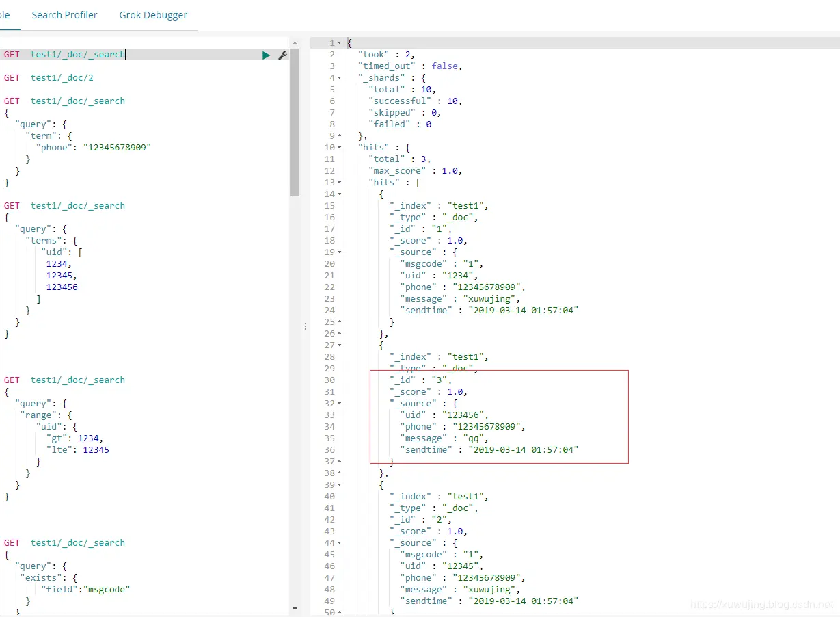The height and width of the screenshot is (617, 840).
Task: Collapse the "_shards" block at line 4
Action: click(x=340, y=78)
